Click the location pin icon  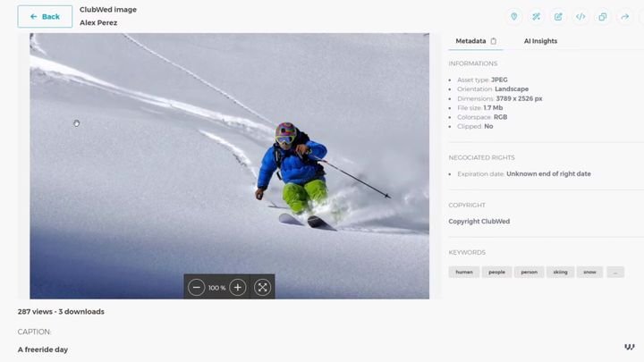click(514, 17)
